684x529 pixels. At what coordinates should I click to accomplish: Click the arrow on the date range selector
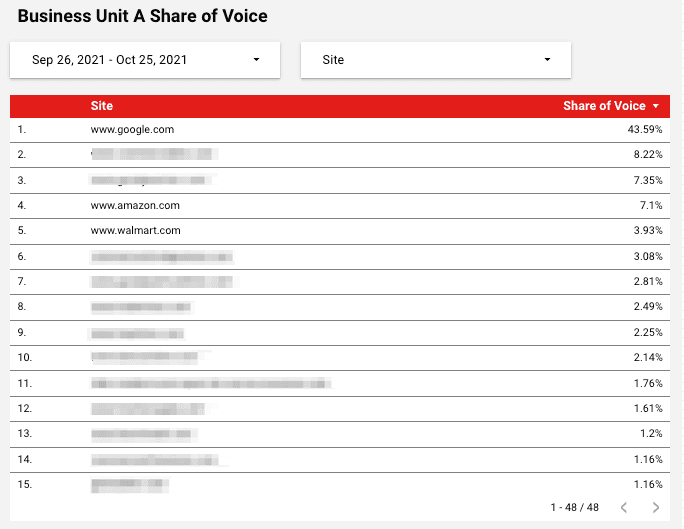pos(256,60)
